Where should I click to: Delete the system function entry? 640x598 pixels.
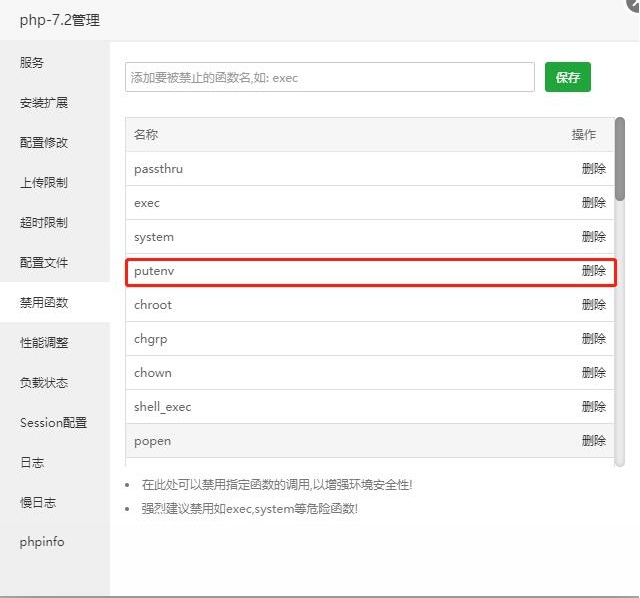point(593,237)
